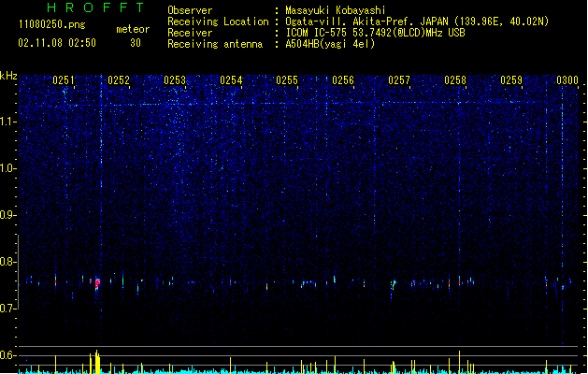The width and height of the screenshot is (588, 374).
Task: Click the meteor count 30
Action: click(x=136, y=43)
